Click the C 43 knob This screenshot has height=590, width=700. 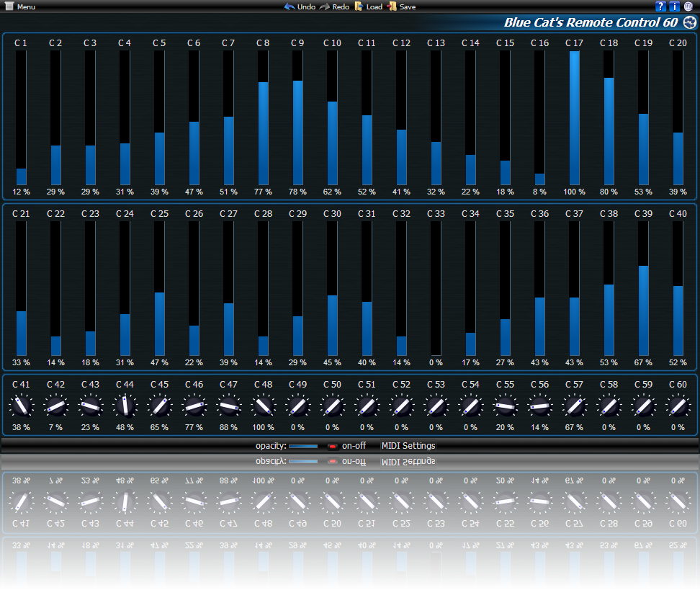90,406
